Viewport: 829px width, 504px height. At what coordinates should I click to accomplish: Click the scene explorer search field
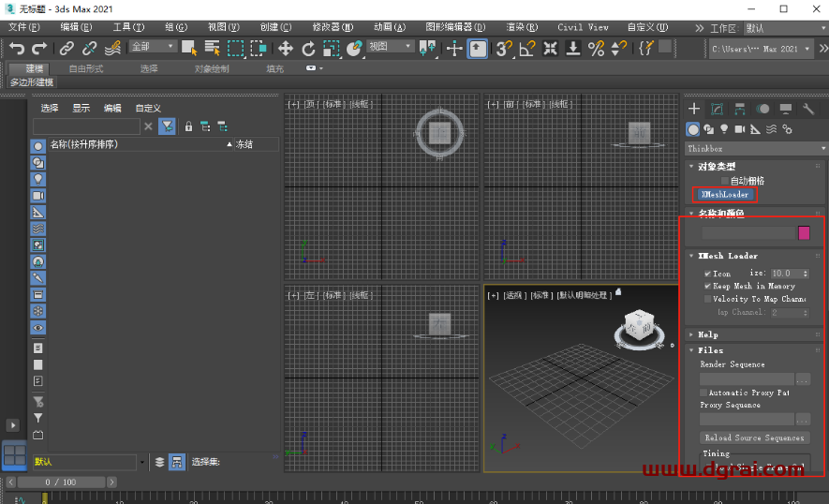pos(86,126)
